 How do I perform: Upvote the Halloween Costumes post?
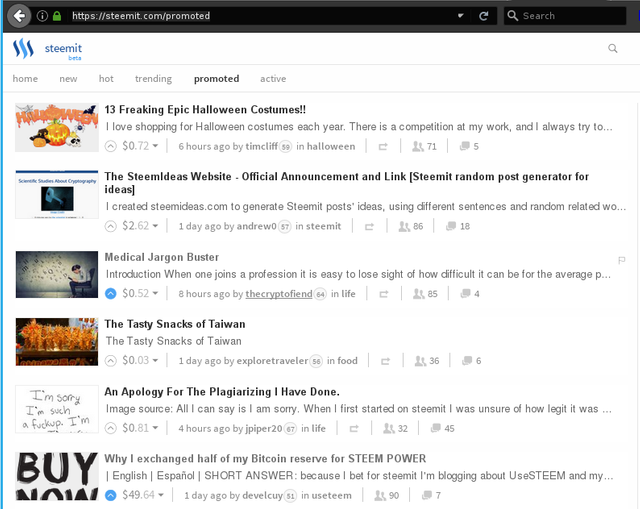(111, 146)
